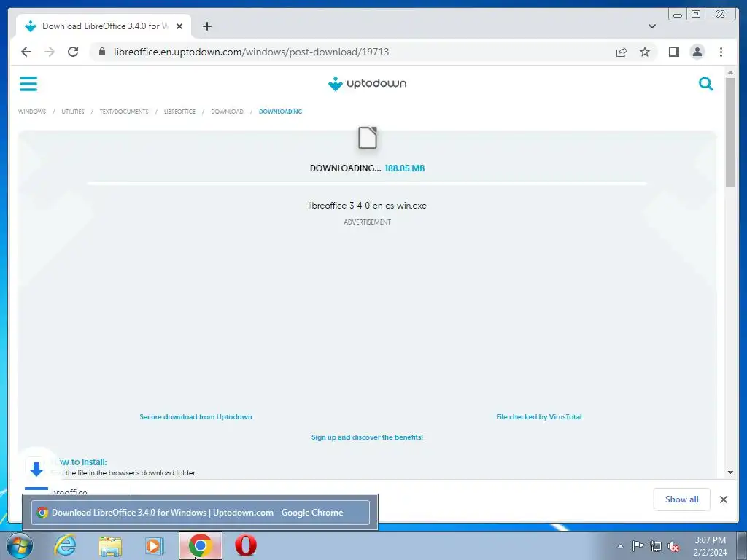Open a new tab with plus button
747x560 pixels.
point(206,26)
